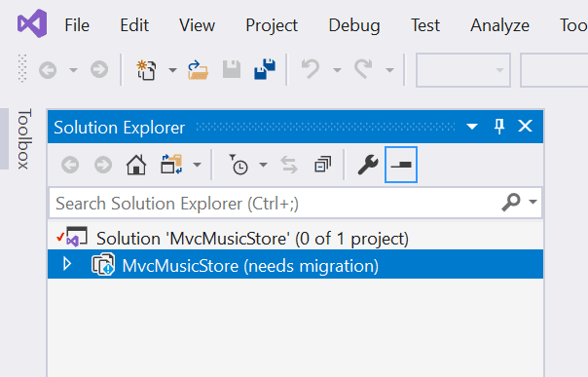Click the Visual Studio logo icon

click(x=32, y=23)
